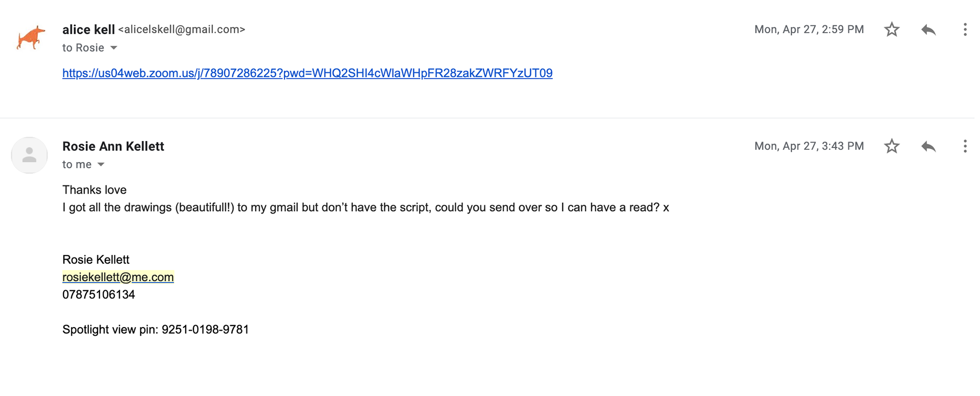The image size is (980, 396).
Task: Expand recipient details next to 'to Rosie'
Action: tap(114, 48)
